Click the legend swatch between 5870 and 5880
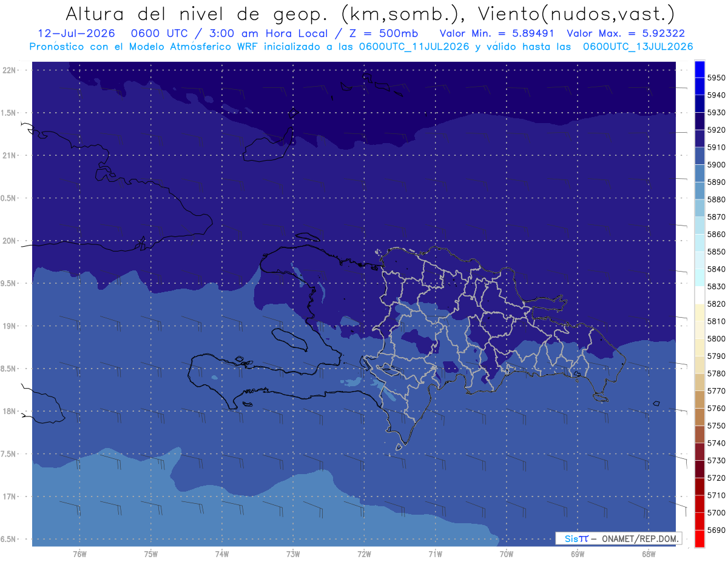This screenshot has height=562, width=728. pos(699,208)
